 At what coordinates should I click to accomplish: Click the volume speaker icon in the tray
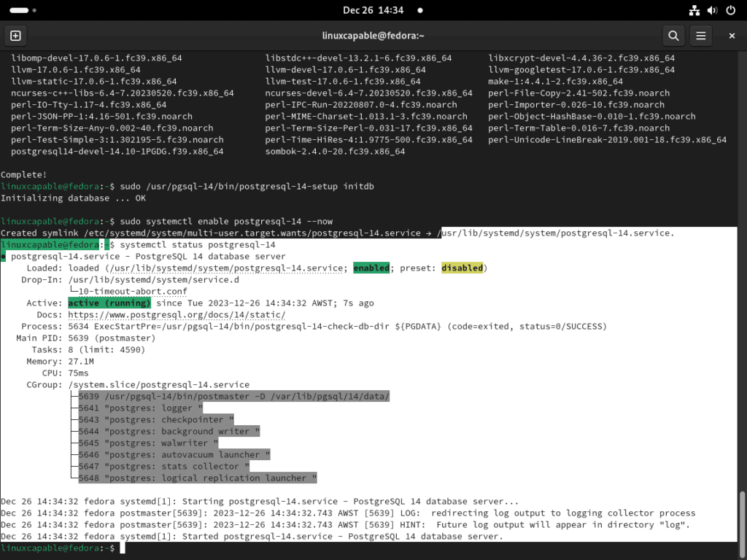pos(711,10)
